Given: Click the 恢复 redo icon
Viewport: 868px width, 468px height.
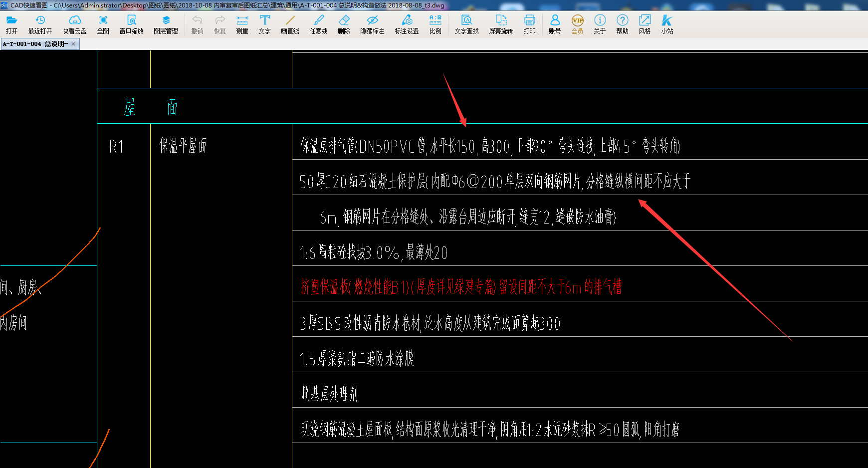Looking at the screenshot, I should click(220, 24).
